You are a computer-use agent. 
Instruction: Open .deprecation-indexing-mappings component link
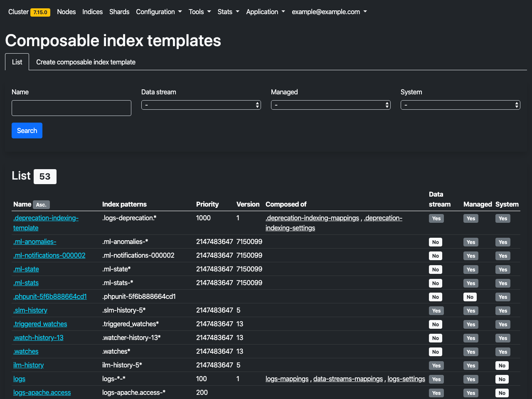tap(312, 218)
